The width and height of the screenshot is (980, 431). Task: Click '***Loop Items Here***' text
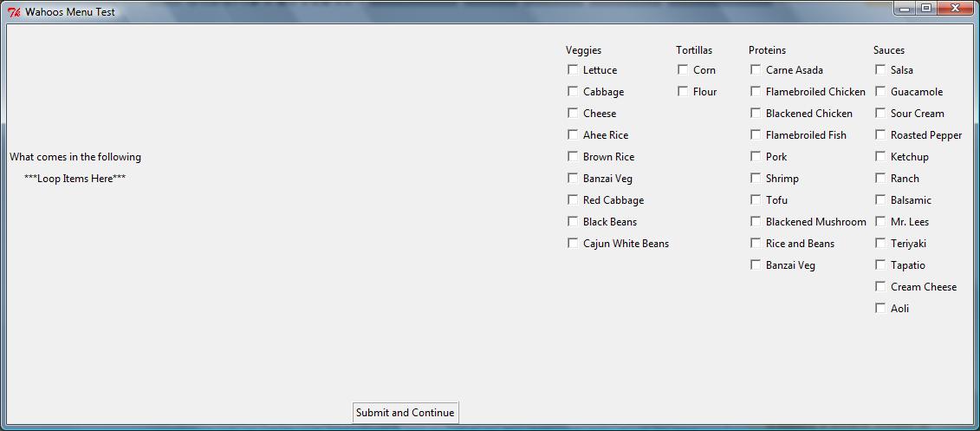pos(75,179)
